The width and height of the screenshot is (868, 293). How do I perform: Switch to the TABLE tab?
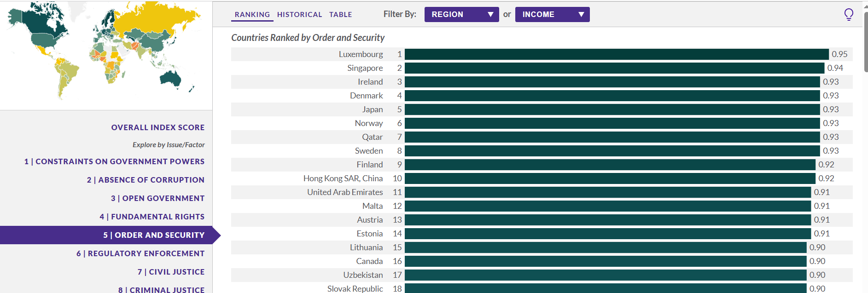340,14
